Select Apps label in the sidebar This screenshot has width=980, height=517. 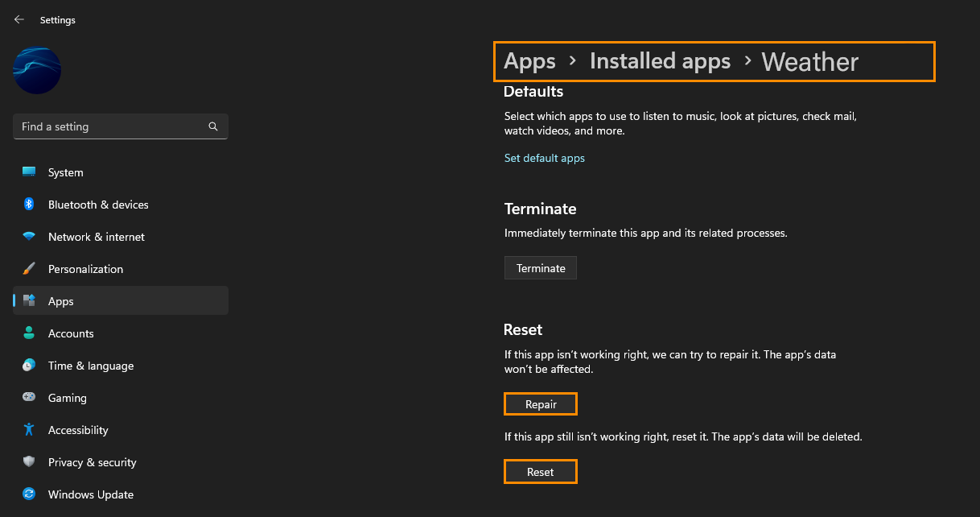point(60,301)
